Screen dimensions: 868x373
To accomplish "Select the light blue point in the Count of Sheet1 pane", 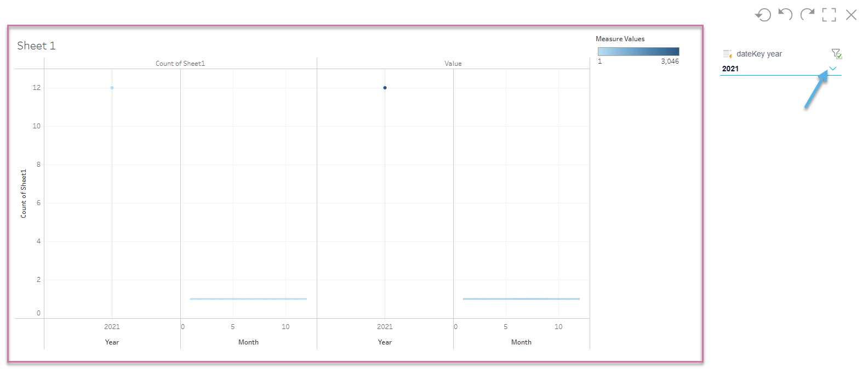I will coord(112,88).
